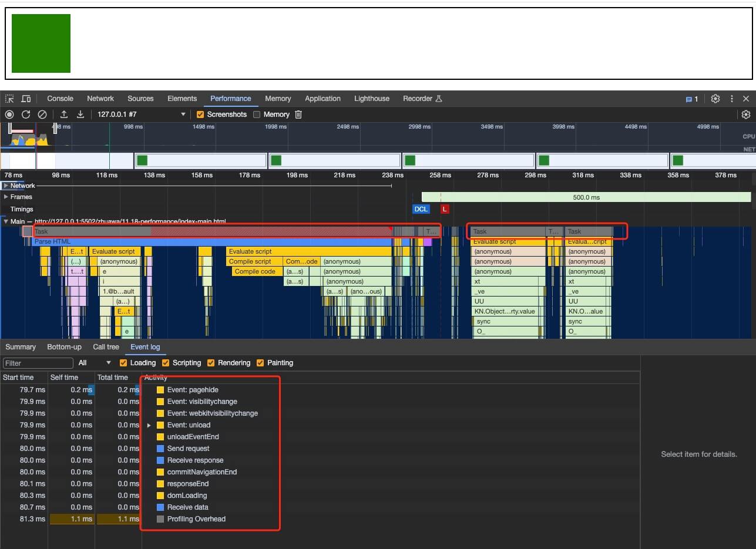Click the Record performance button
The image size is (756, 549).
[x=9, y=114]
